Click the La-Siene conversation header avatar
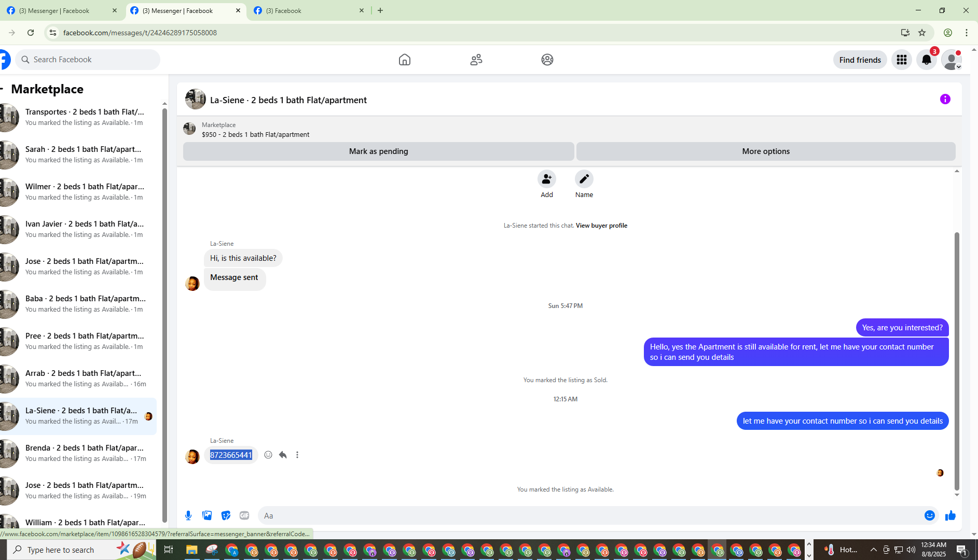 [196, 99]
